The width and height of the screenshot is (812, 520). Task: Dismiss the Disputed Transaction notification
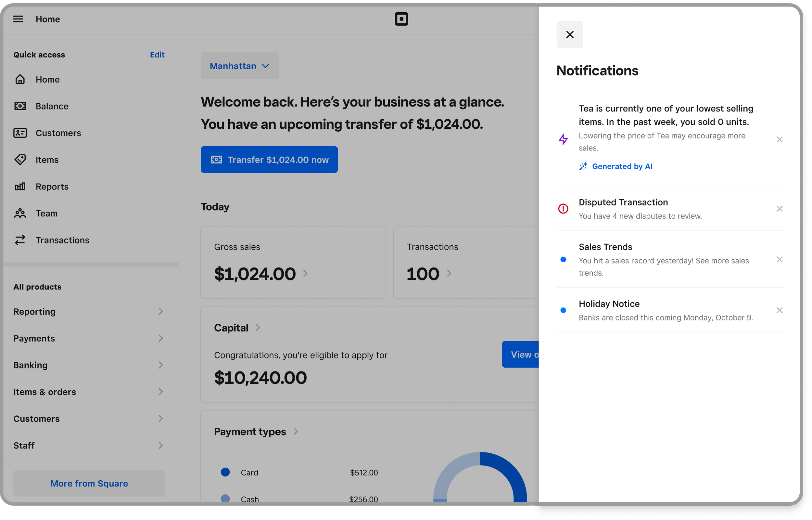(x=779, y=209)
